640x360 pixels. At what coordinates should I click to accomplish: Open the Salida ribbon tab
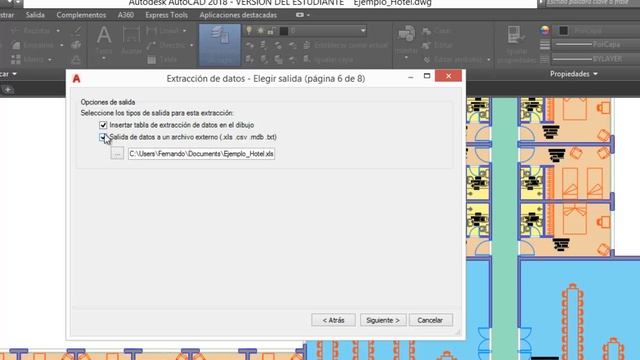coord(35,15)
